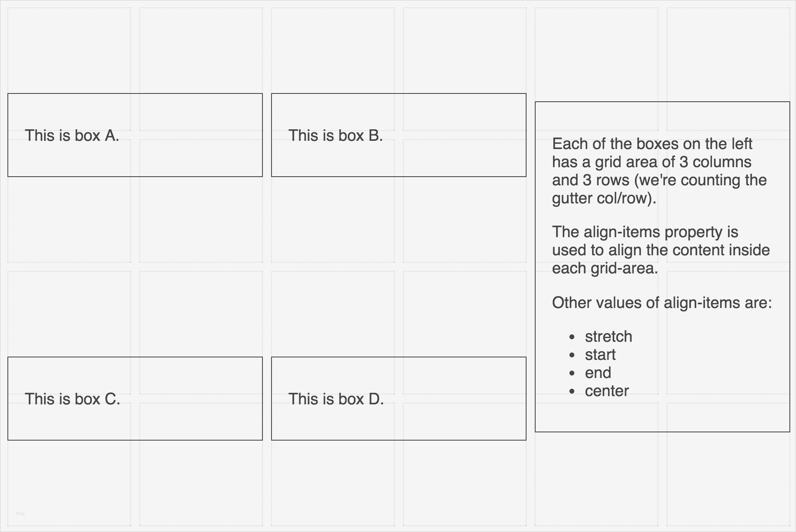This screenshot has width=796, height=532.
Task: Click the "stretch" list item
Action: point(608,337)
